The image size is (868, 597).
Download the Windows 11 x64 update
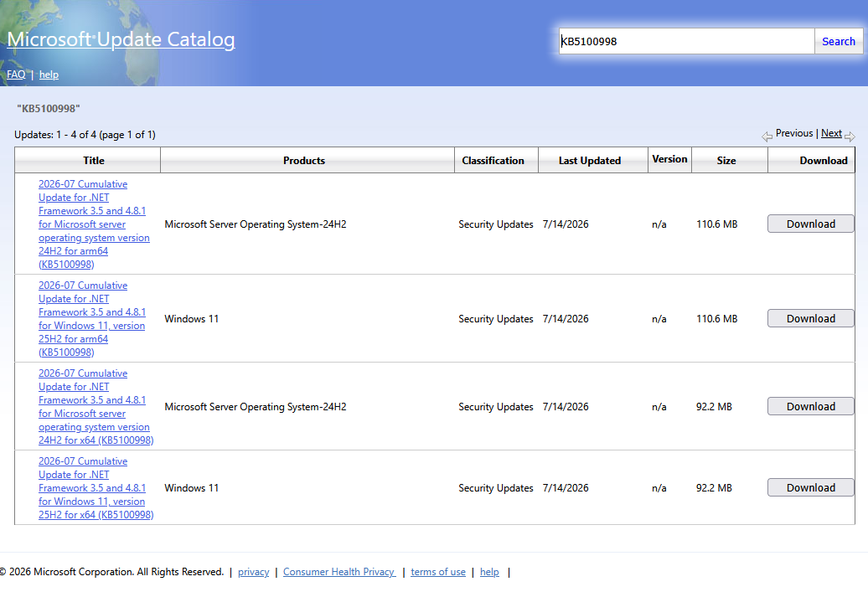click(x=810, y=487)
